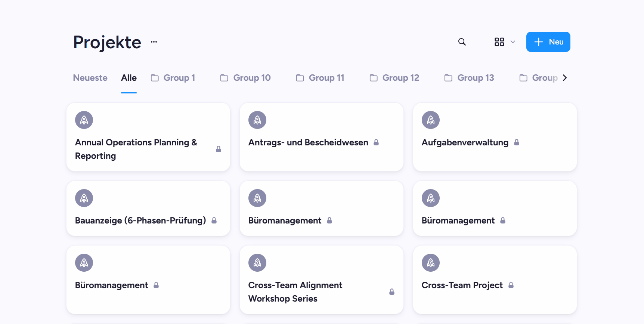644x324 pixels.
Task: Create a new project with Neu button
Action: [548, 42]
